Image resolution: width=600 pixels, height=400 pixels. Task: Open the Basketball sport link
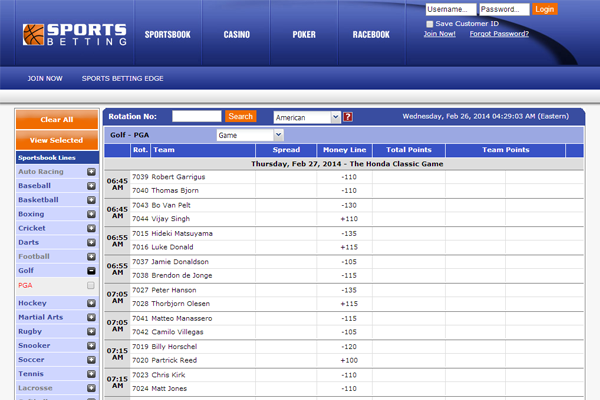click(38, 200)
